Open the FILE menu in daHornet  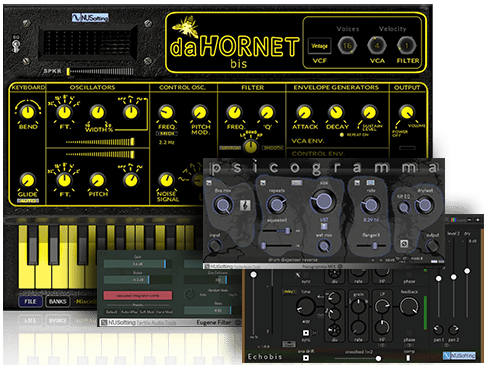pos(30,301)
